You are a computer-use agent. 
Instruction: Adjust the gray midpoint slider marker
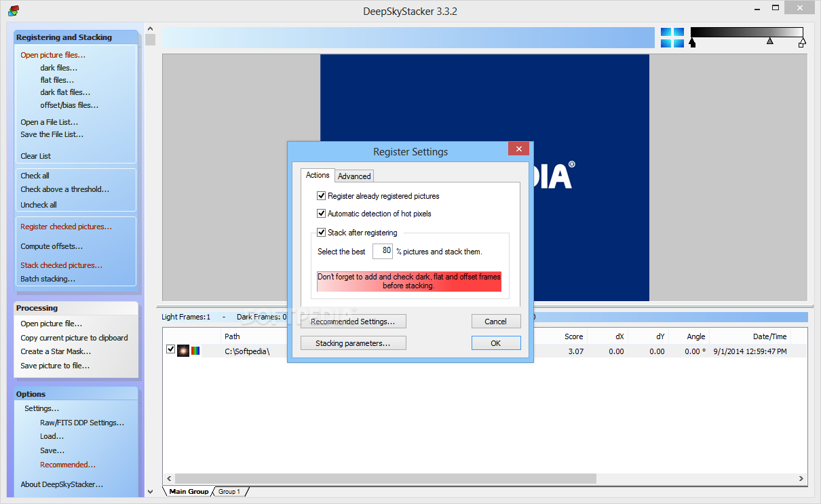click(770, 41)
